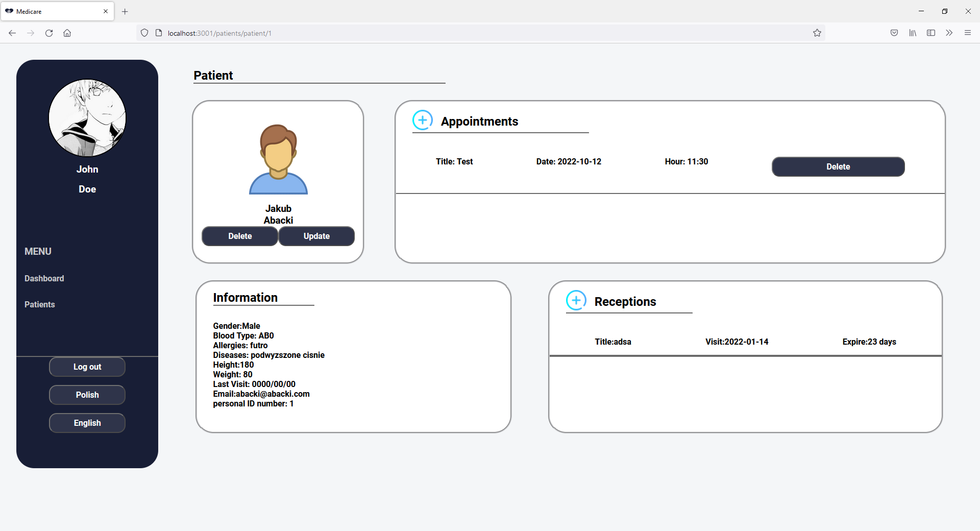Delete the Test appointment
This screenshot has width=980, height=531.
838,166
